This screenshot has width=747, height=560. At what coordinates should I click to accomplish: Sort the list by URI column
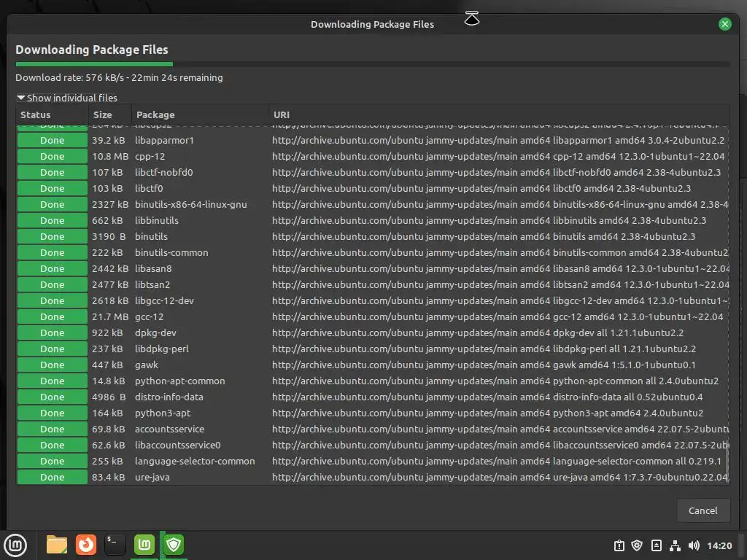[499, 114]
